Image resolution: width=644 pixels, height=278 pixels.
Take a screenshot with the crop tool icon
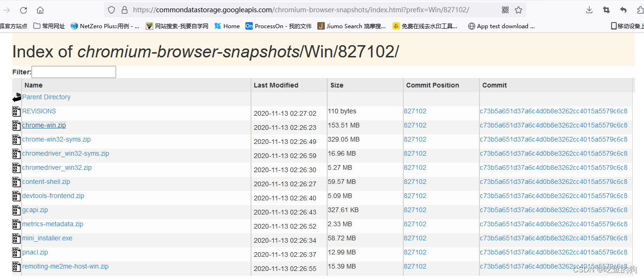point(606,9)
